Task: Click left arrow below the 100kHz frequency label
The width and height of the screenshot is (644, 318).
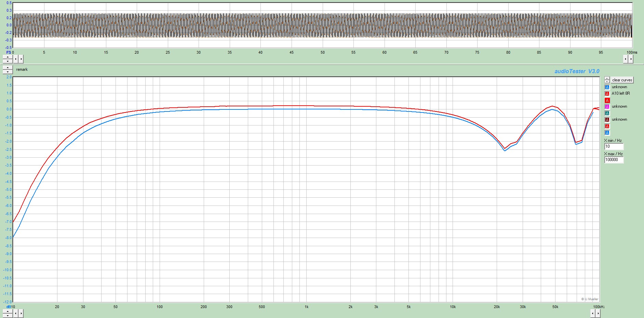Action: 592,313
